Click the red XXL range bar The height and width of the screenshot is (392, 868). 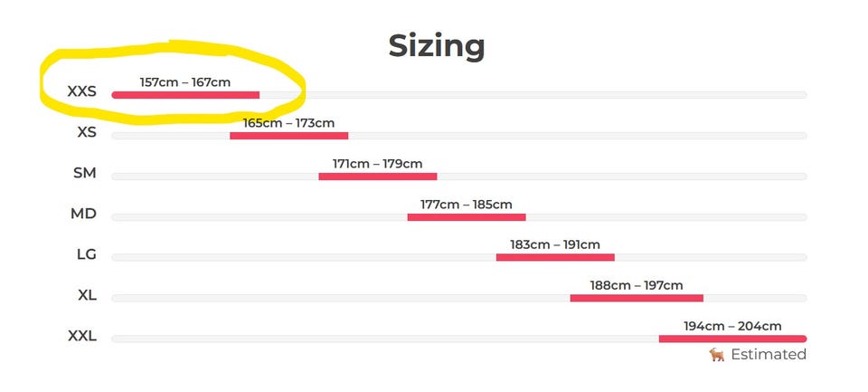[732, 339]
